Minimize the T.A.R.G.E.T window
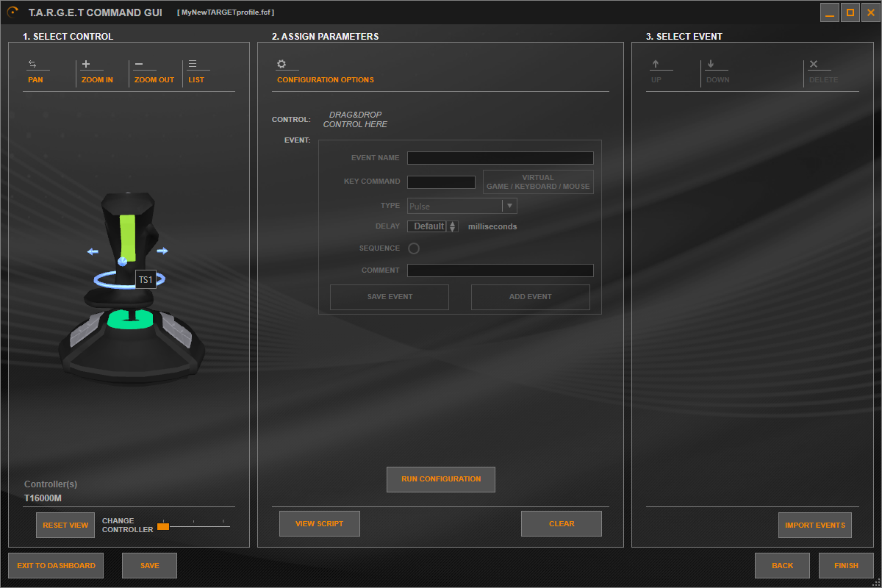882x588 pixels. point(830,12)
